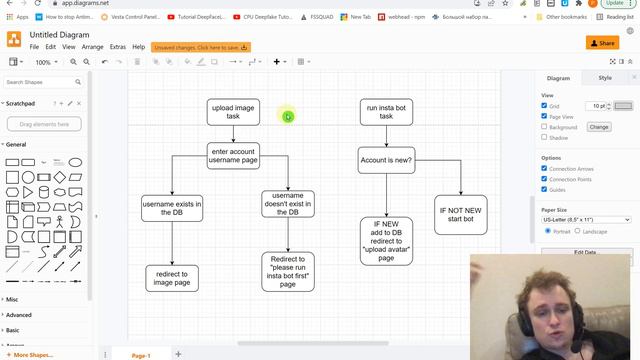Click the Page-1 tab at bottom
Screen dimensions: 640x360
click(x=141, y=356)
